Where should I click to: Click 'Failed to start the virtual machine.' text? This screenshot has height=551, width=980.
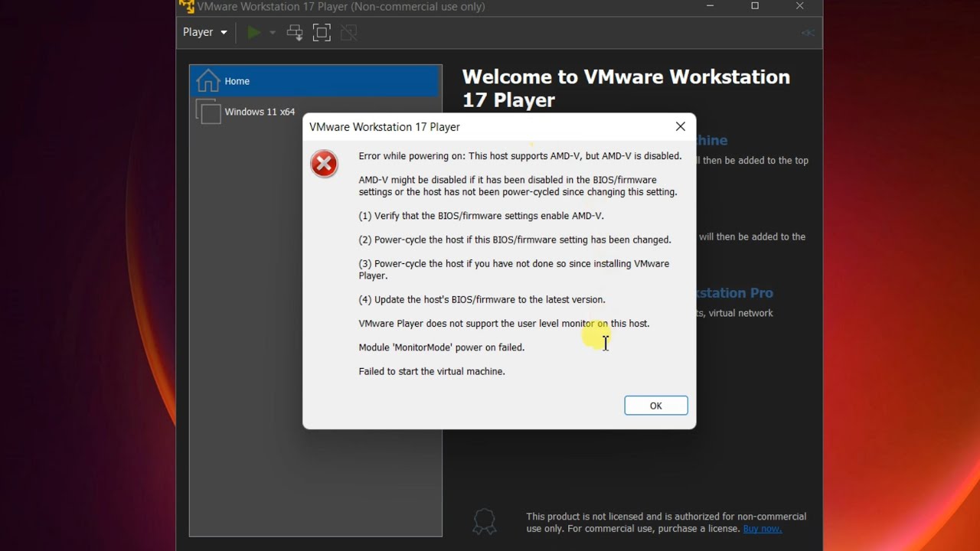[x=432, y=371]
